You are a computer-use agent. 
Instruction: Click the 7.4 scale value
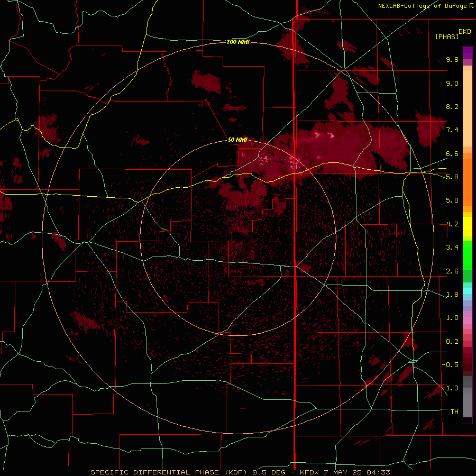452,130
